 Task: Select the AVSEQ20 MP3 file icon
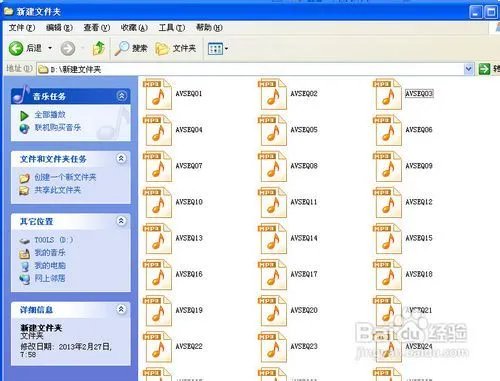pos(272,311)
